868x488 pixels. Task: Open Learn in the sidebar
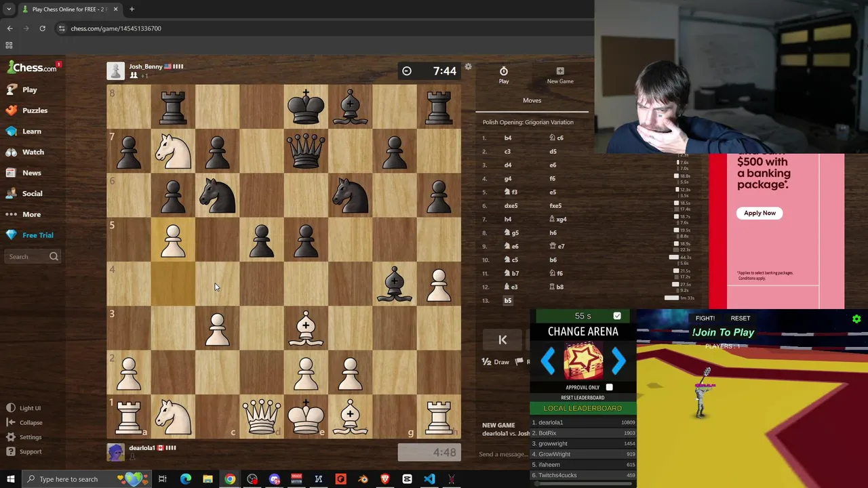(24, 131)
